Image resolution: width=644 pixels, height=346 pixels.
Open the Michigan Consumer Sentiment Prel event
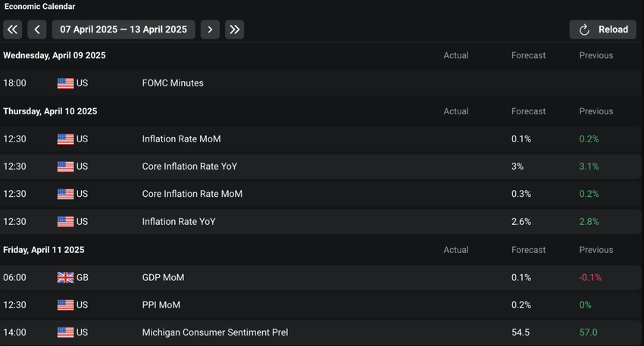(215, 332)
